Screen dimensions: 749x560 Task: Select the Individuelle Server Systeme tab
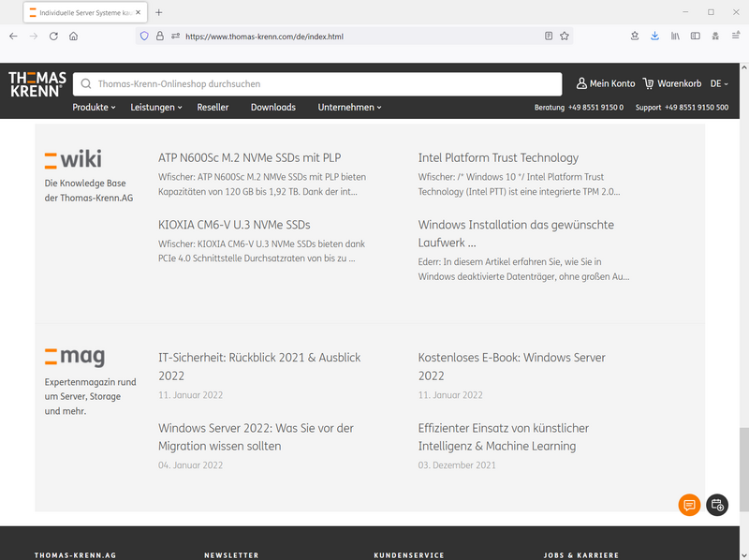point(85,12)
